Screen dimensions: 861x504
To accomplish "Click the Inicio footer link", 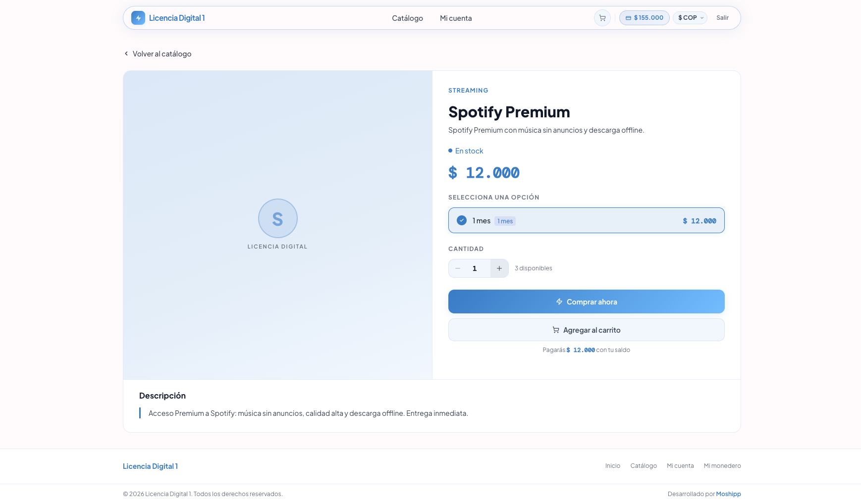I will [x=612, y=466].
